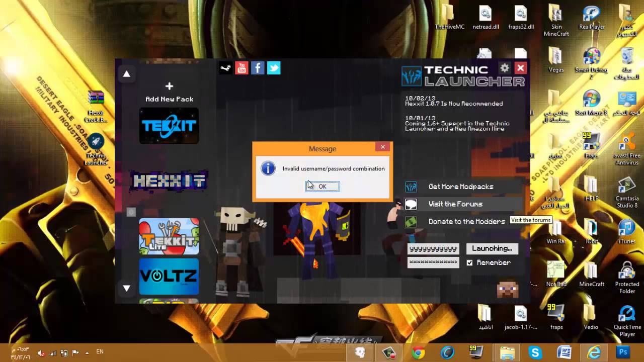Screen dimensions: 644x362
Task: Click the Get More Modpacks icon
Action: [411, 187]
